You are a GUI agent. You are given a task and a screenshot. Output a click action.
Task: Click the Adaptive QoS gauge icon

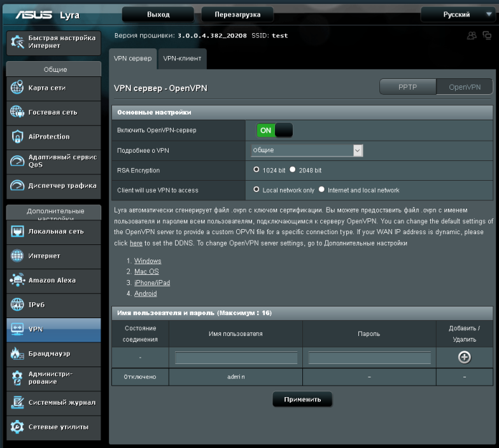pos(17,161)
